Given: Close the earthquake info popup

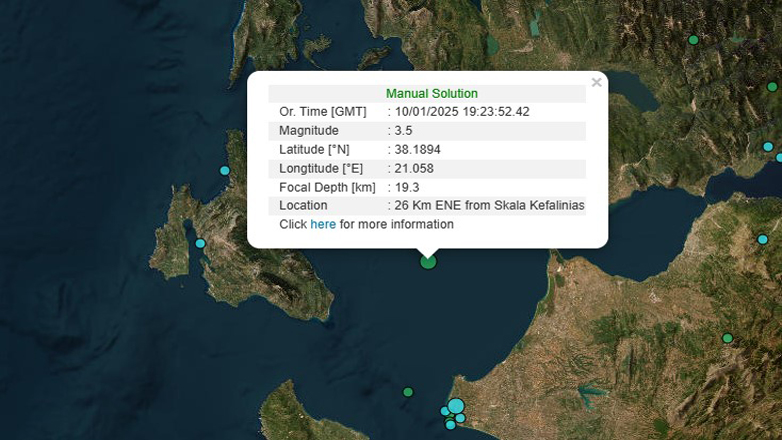Looking at the screenshot, I should tap(596, 82).
